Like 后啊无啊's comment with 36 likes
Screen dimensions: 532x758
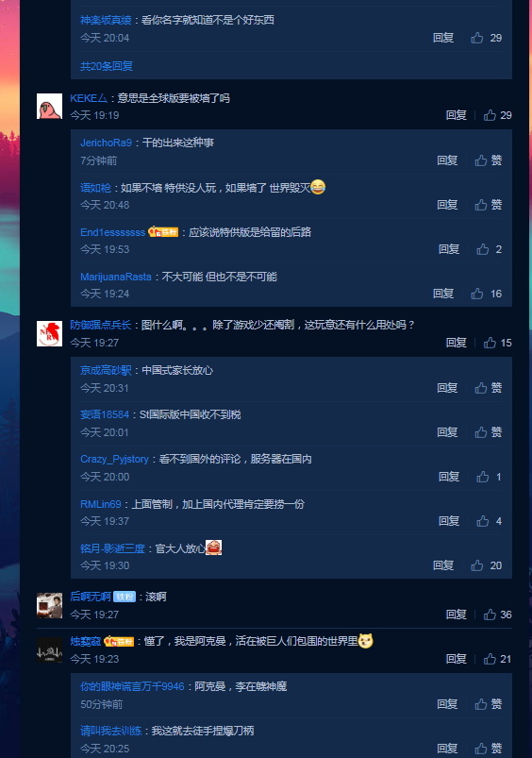pyautogui.click(x=498, y=615)
